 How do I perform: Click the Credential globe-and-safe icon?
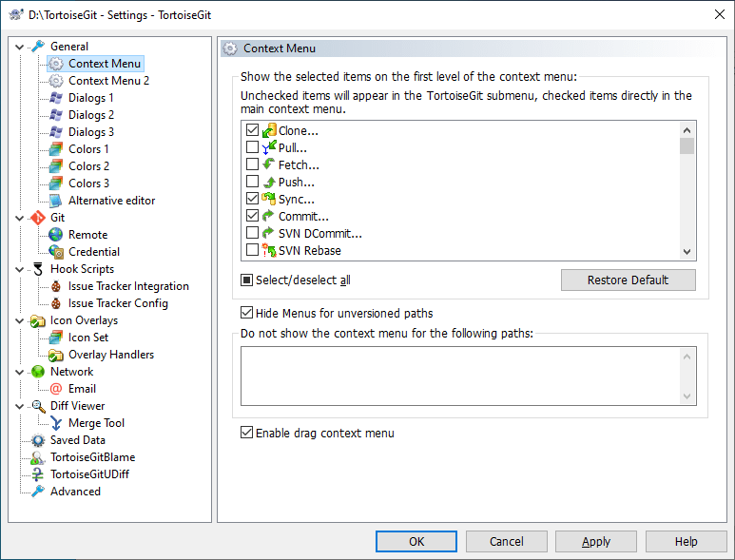tap(56, 252)
